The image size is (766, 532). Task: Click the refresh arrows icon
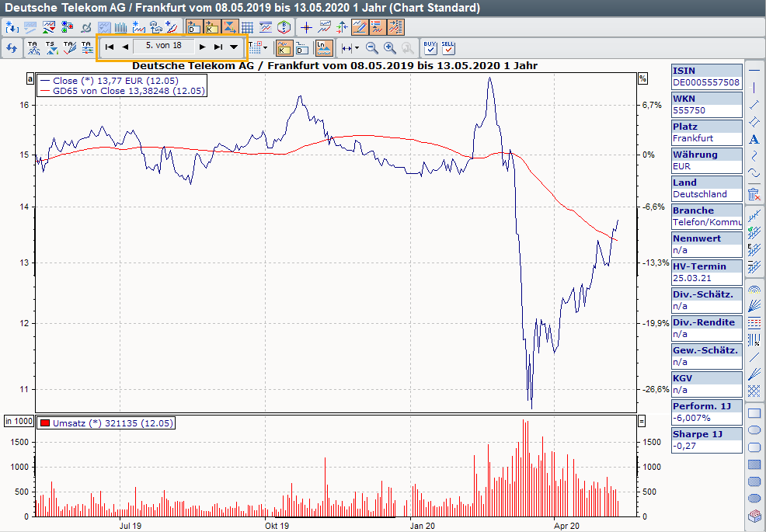tap(12, 48)
